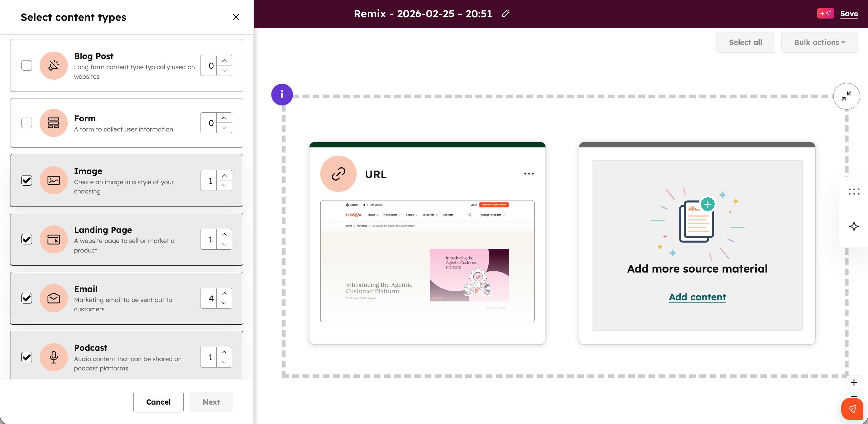Open the HubSpot page preview thumbnail

coord(427,261)
